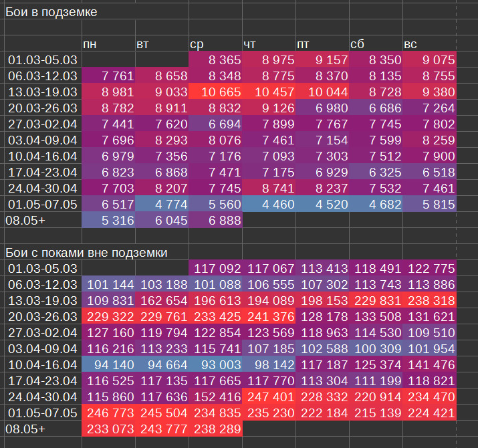Select cell with value 113 886
The width and height of the screenshot is (478, 448).
(429, 285)
